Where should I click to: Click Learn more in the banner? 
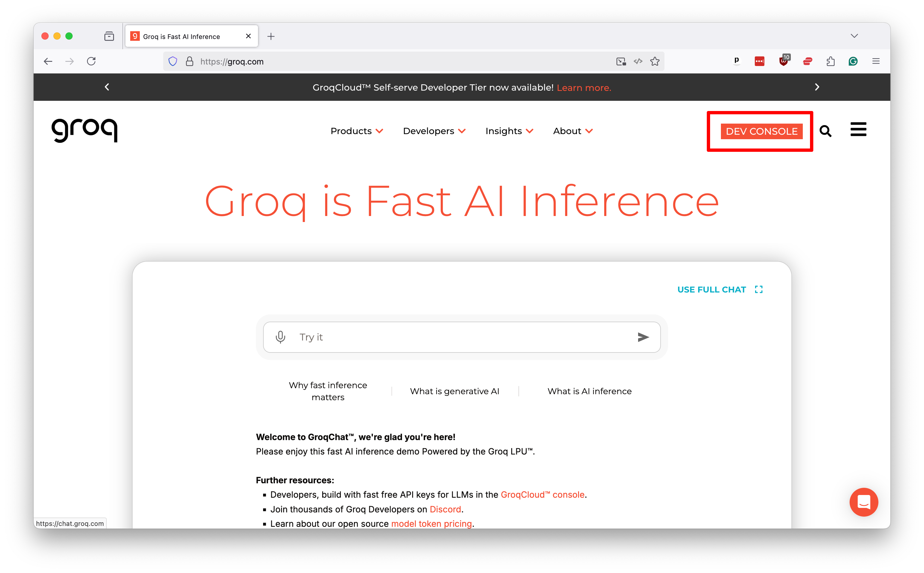(583, 88)
